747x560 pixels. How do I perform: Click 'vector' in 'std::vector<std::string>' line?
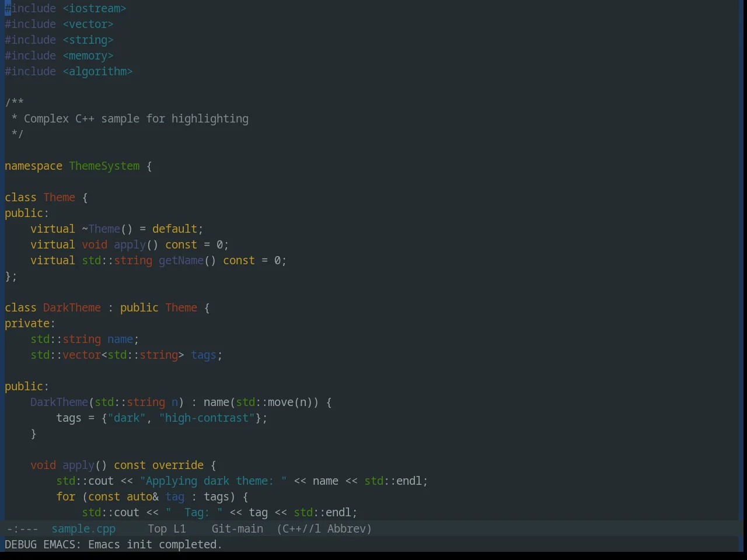click(x=82, y=355)
